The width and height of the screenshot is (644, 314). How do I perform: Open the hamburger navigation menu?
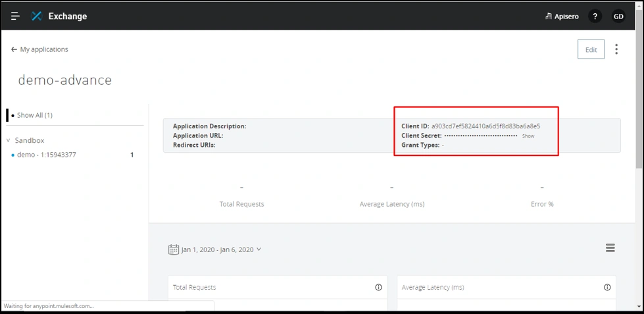click(15, 16)
